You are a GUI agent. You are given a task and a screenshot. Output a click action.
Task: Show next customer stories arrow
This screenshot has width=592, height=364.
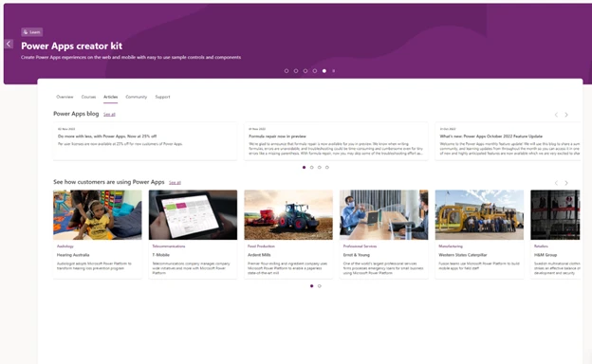[x=566, y=183]
